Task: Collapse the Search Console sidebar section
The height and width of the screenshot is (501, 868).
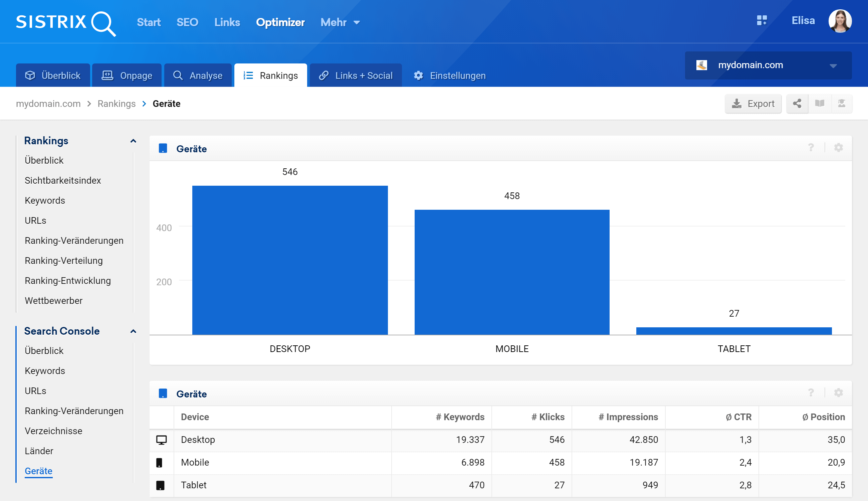Action: pos(133,331)
